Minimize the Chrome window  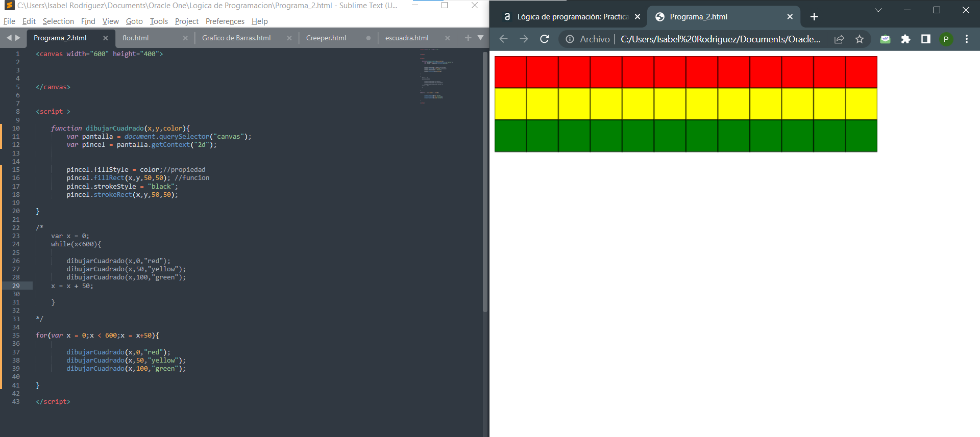907,10
